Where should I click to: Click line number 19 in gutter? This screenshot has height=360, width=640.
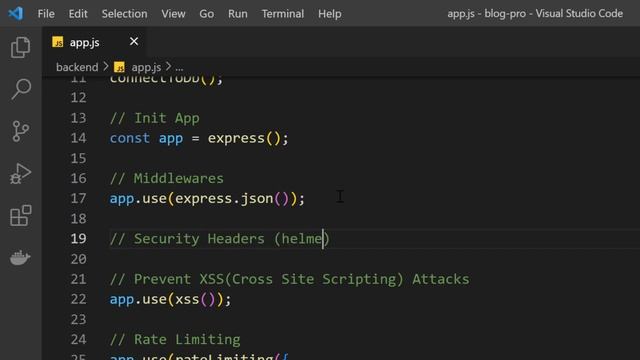pos(78,239)
